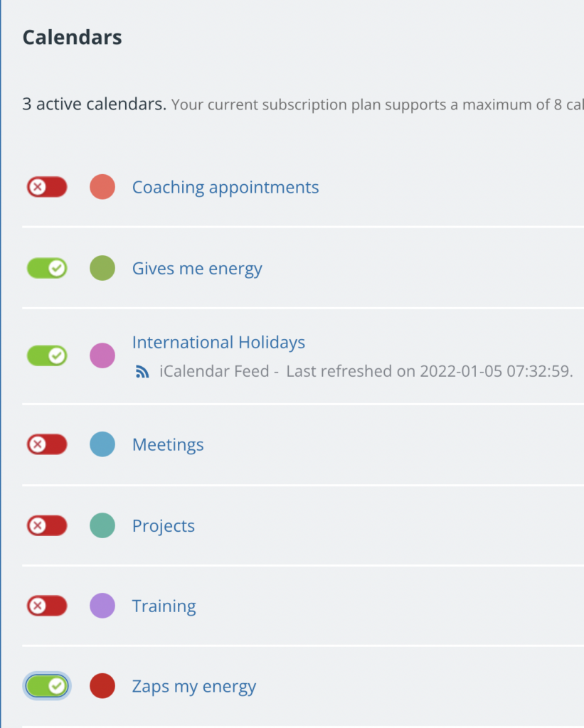Open the Coaching appointments calendar link
The width and height of the screenshot is (584, 728).
click(x=225, y=187)
